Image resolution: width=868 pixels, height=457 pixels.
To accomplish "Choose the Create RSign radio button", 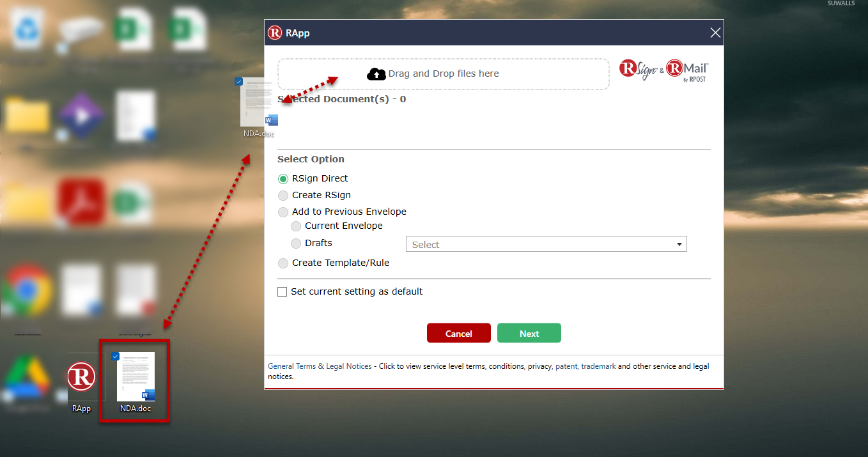I will click(x=283, y=196).
